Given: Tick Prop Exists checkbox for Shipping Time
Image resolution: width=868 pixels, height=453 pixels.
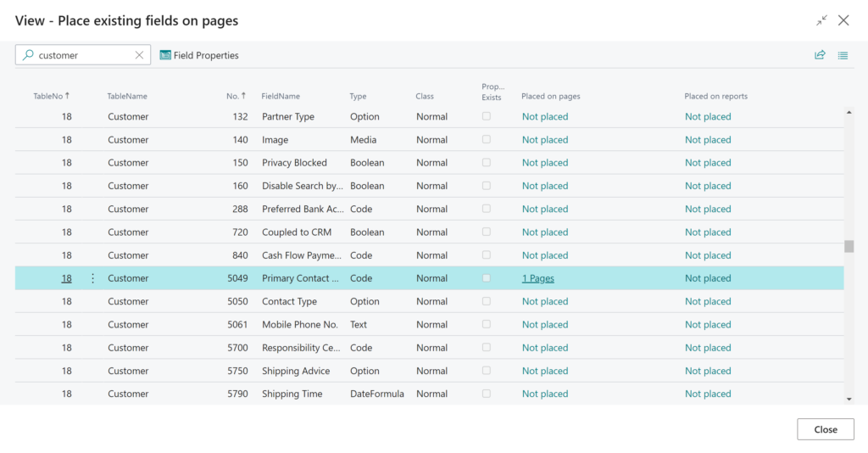Looking at the screenshot, I should [x=486, y=394].
